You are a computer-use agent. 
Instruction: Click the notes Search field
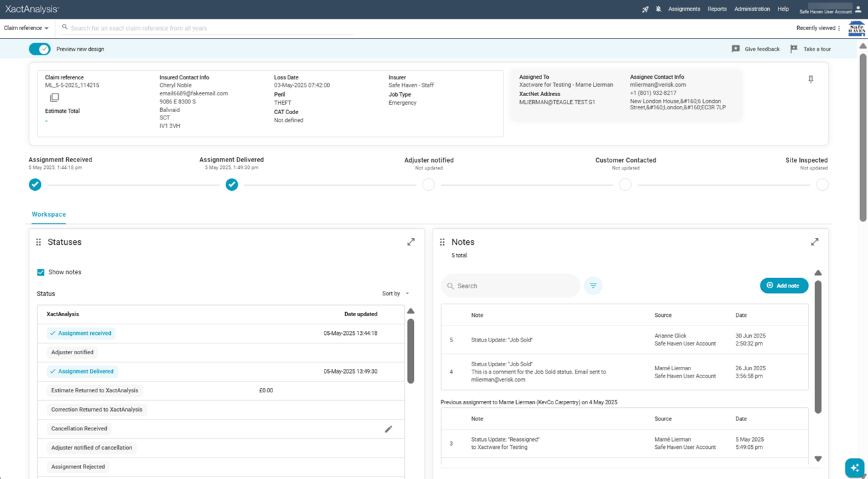pos(511,286)
